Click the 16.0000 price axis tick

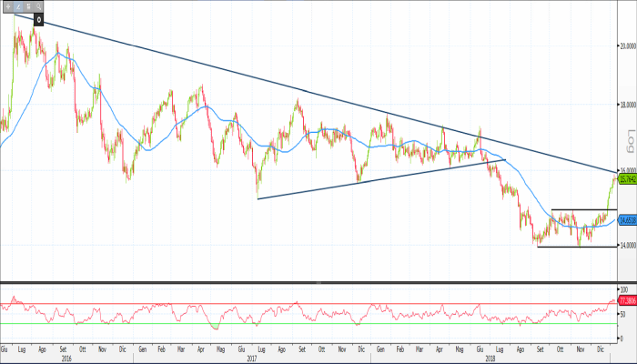(626, 170)
